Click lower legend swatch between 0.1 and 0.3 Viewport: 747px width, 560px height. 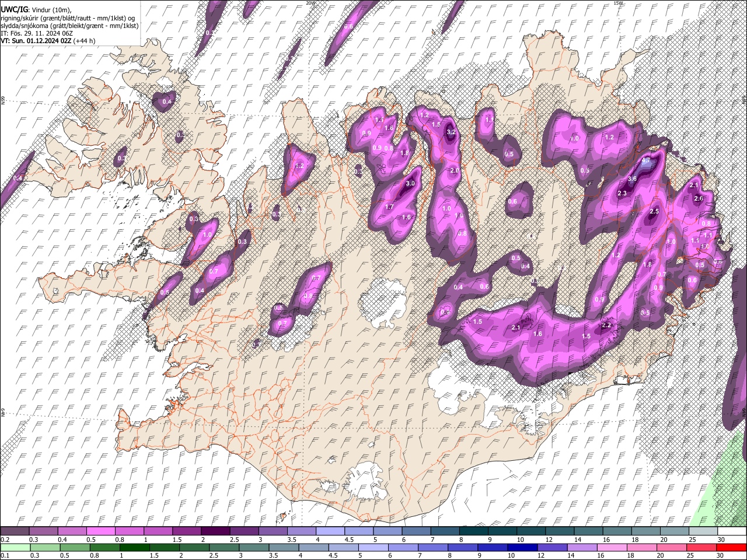coord(15,547)
